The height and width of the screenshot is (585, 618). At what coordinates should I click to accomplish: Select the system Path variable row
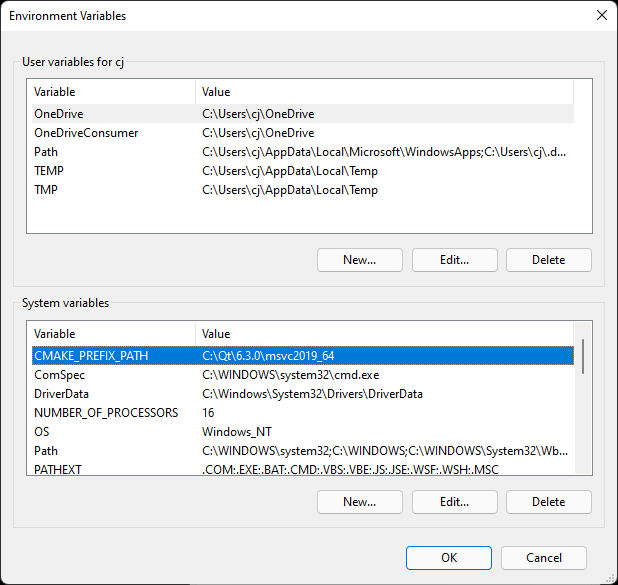pos(303,450)
